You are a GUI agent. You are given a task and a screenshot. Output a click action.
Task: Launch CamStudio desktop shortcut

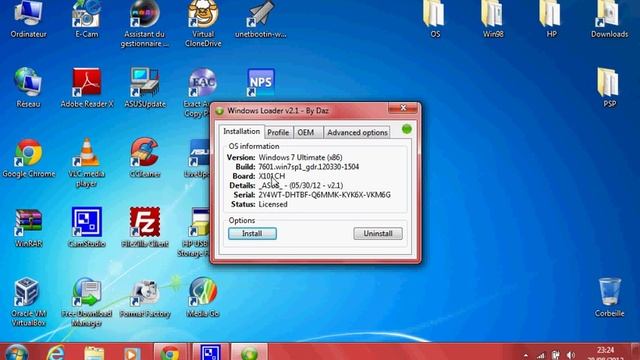pos(87,228)
